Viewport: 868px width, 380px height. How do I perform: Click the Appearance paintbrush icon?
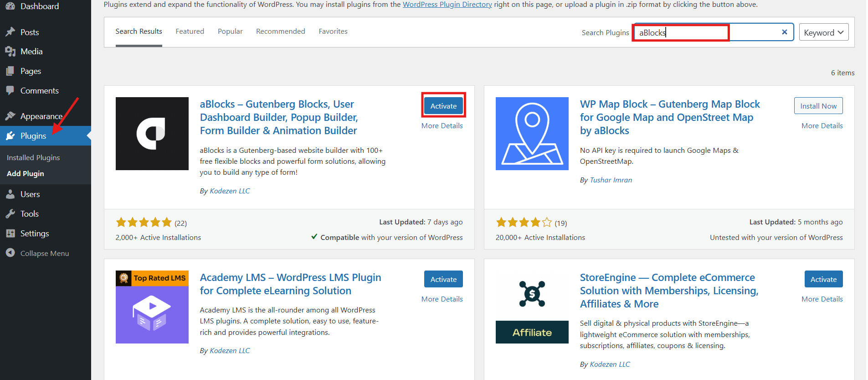point(10,116)
